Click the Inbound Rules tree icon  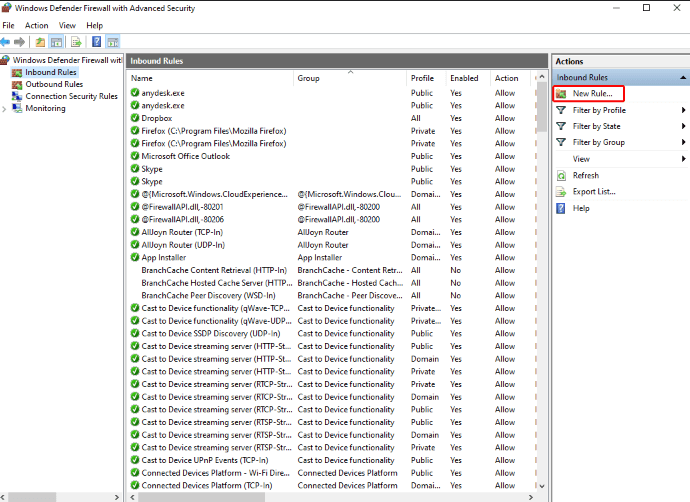tap(17, 73)
